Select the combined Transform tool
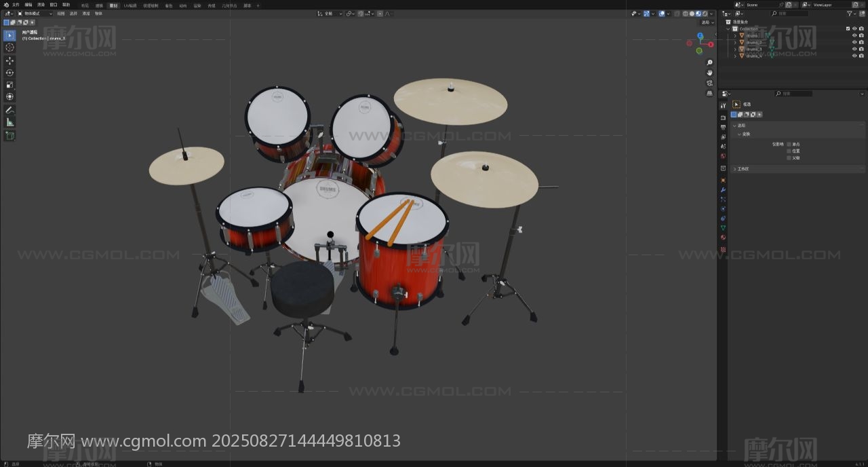This screenshot has height=467, width=868. (x=9, y=97)
